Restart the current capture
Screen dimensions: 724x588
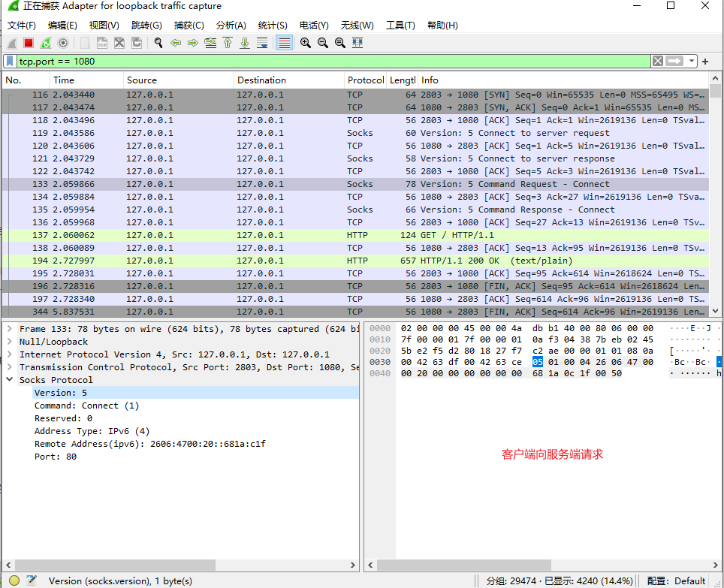(x=46, y=43)
